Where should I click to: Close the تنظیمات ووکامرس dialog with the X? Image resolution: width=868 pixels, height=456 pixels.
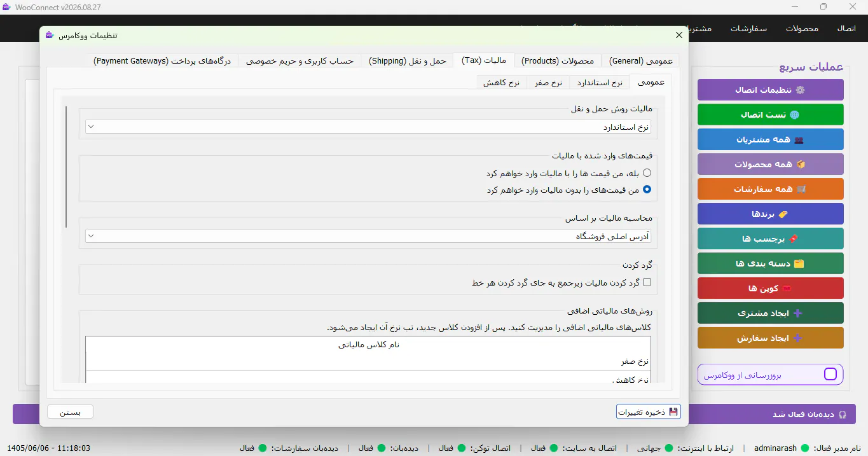click(x=679, y=35)
